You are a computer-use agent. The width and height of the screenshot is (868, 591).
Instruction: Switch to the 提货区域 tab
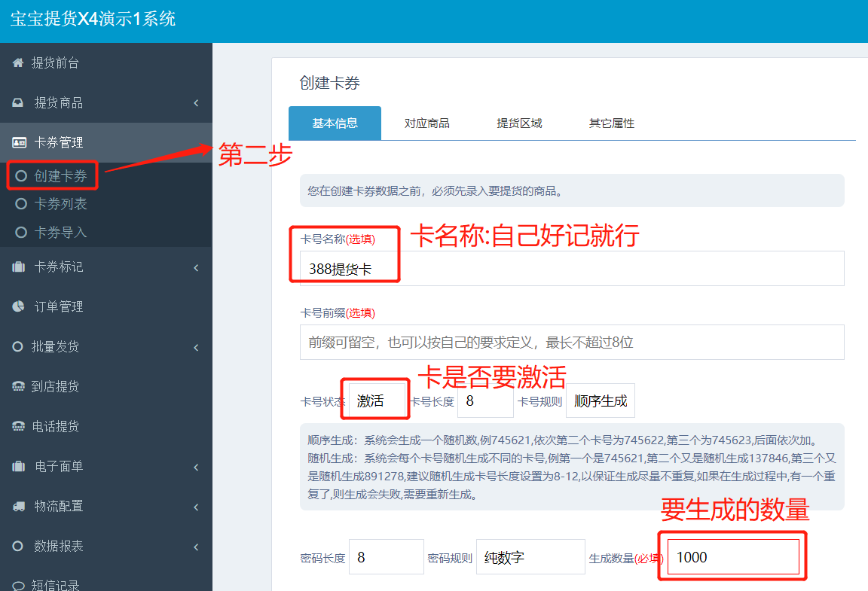(x=519, y=123)
